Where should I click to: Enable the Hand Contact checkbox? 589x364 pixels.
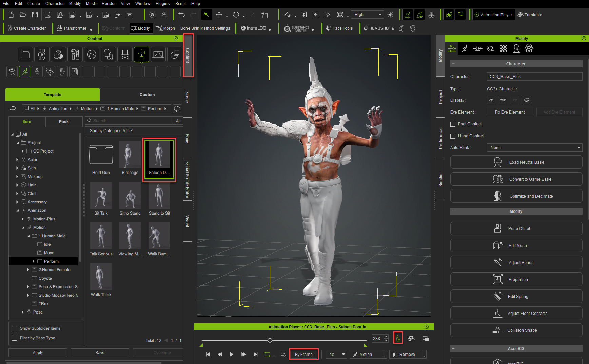point(453,136)
